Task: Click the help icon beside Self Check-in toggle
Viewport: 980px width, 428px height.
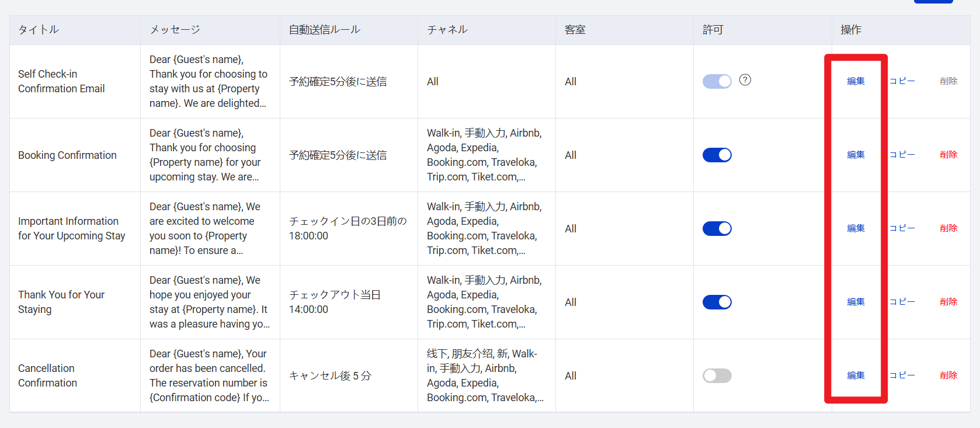Action: point(745,80)
